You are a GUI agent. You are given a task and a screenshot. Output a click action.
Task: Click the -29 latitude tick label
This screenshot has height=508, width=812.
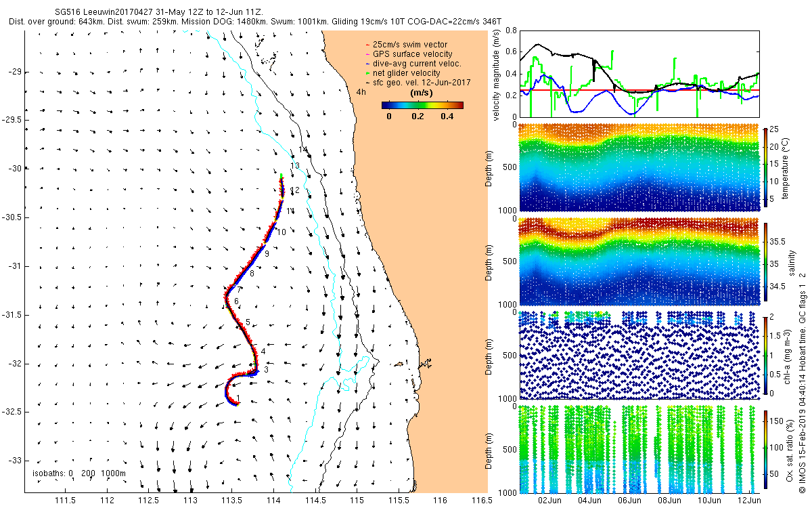point(14,72)
